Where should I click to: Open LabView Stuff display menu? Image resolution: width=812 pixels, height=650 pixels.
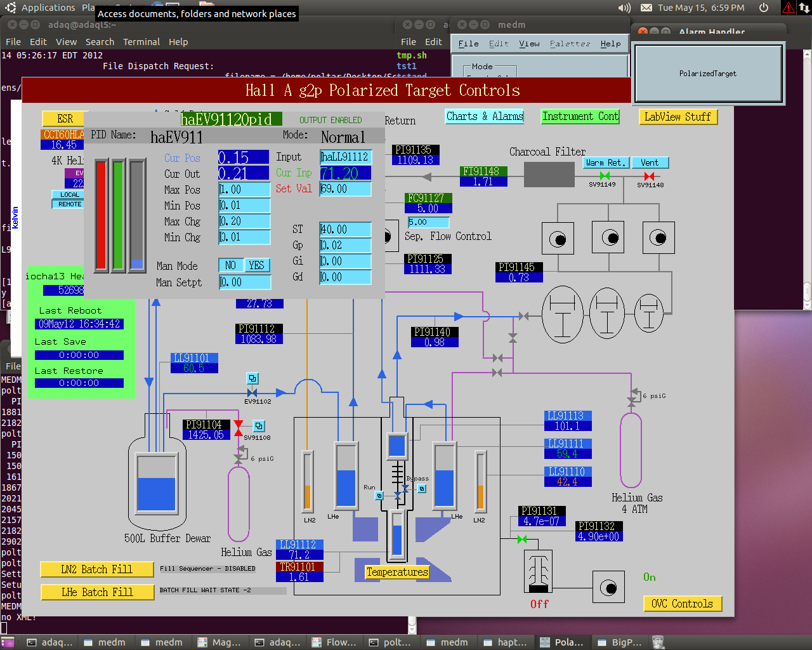click(678, 117)
